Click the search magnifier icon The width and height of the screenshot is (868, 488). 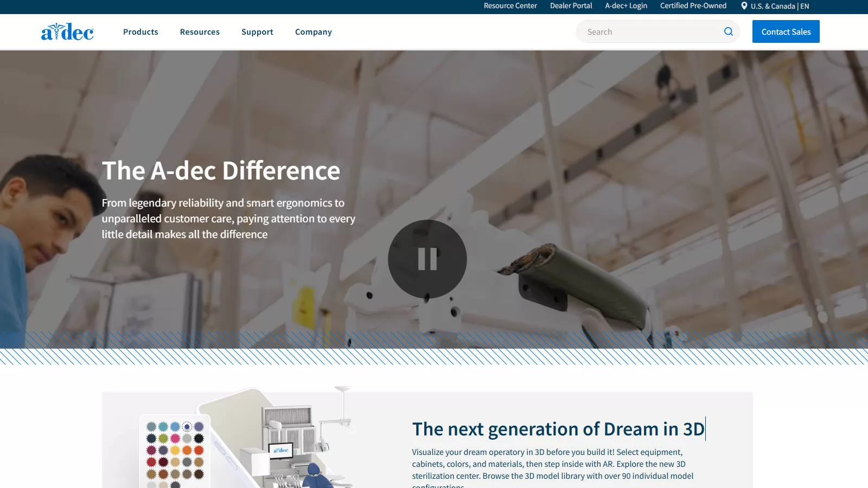[x=729, y=31]
